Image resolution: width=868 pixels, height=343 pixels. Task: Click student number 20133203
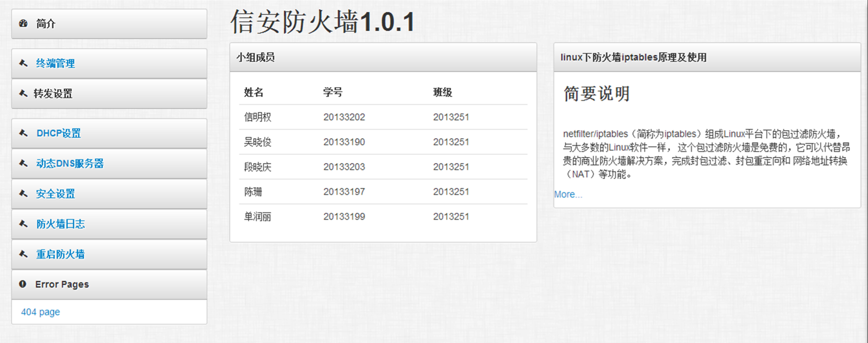point(344,167)
